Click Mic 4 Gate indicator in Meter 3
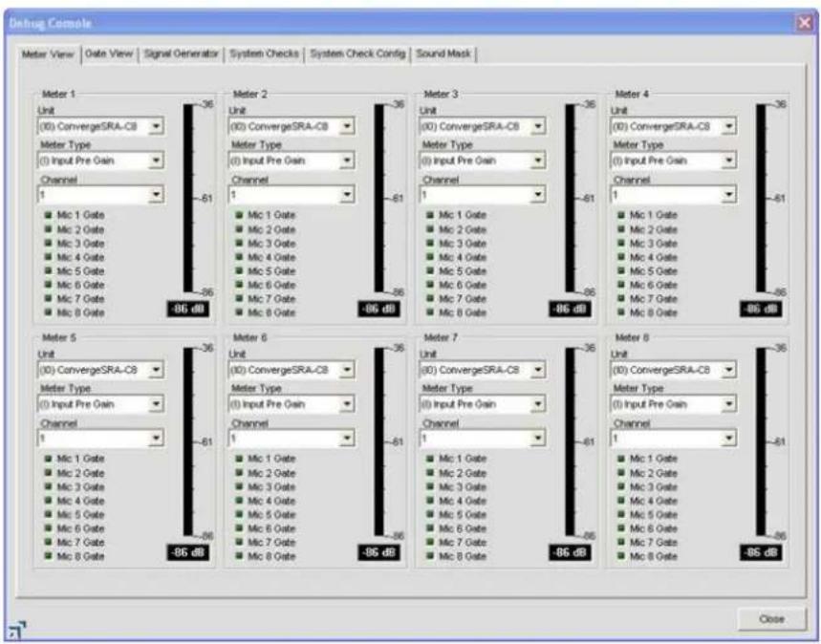 pyautogui.click(x=430, y=257)
